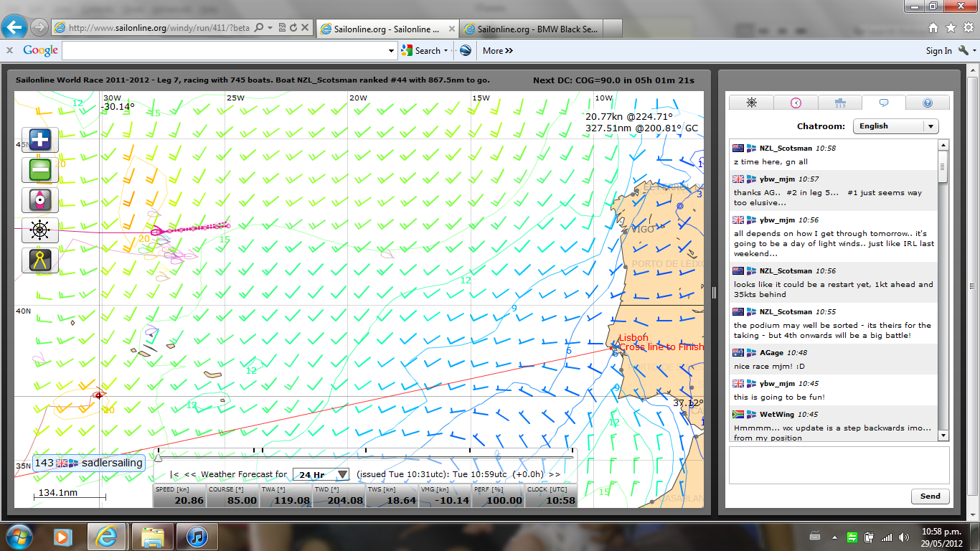Click the chat message input box
Screen dimensions: 980x551
coord(839,465)
